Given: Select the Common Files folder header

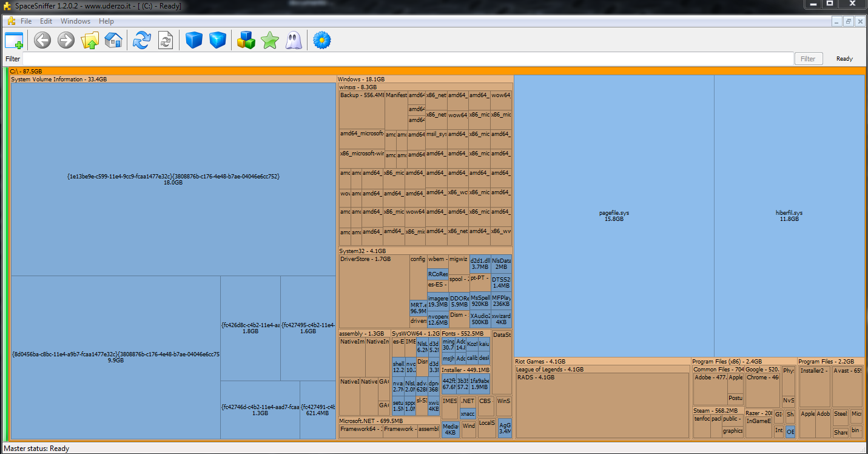Looking at the screenshot, I should (x=718, y=369).
